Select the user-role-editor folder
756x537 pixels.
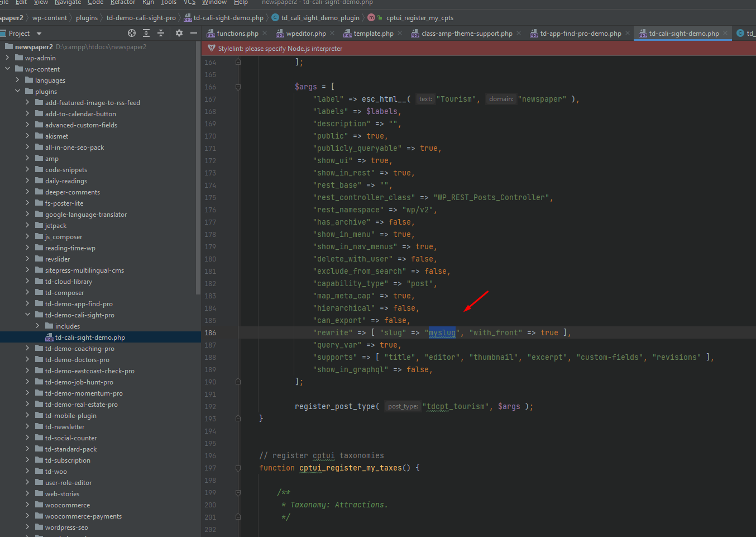coord(69,482)
